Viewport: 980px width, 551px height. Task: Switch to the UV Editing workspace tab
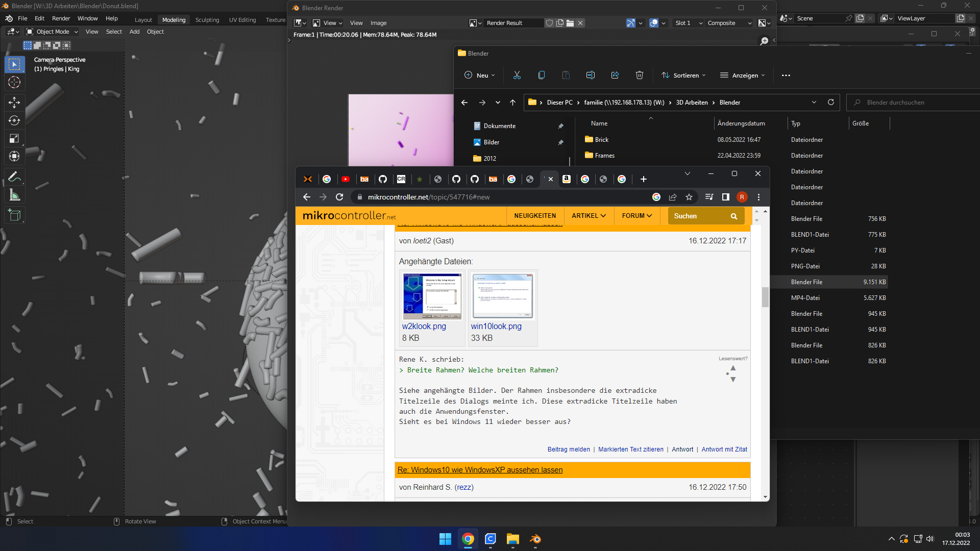coord(242,20)
